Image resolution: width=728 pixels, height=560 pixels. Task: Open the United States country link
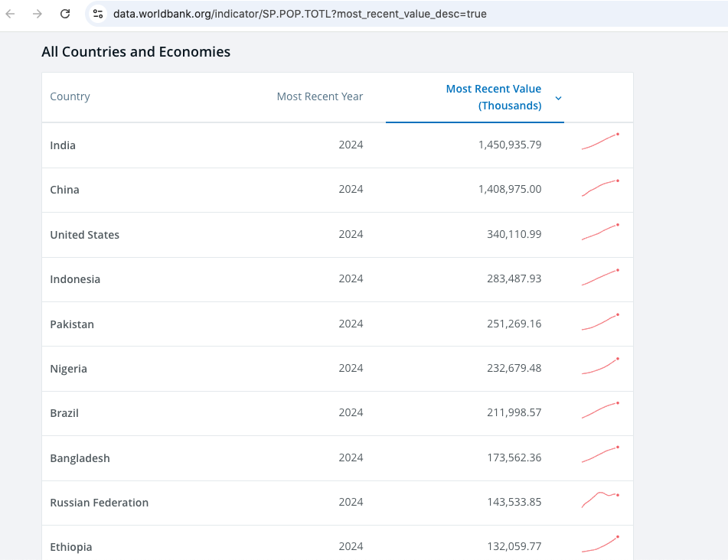84,235
